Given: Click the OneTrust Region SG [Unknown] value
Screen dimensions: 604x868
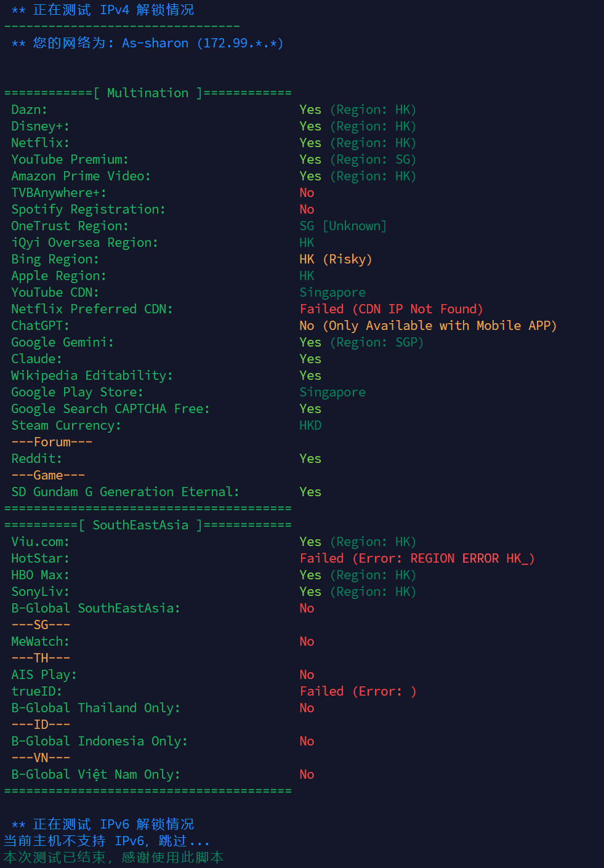Looking at the screenshot, I should (x=343, y=226).
